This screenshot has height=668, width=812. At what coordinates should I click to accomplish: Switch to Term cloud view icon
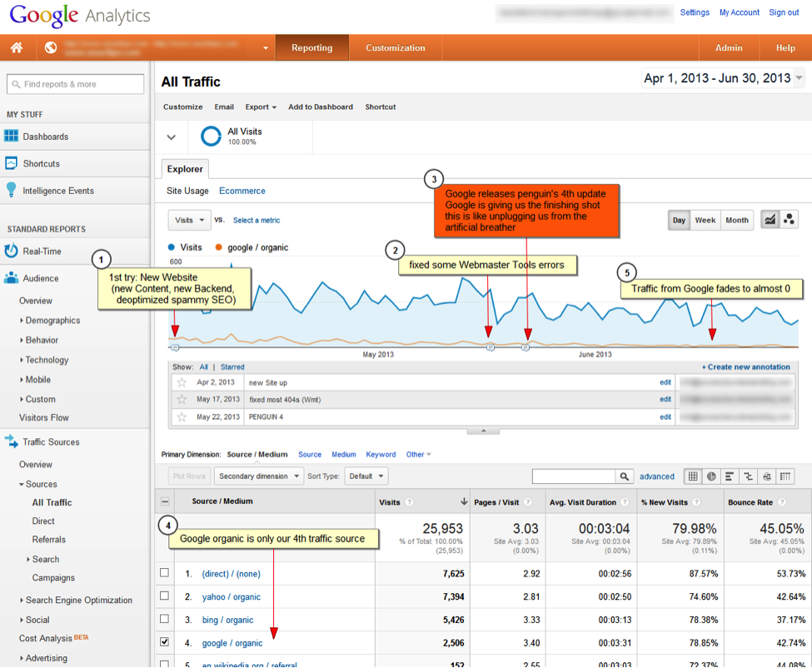tap(766, 476)
